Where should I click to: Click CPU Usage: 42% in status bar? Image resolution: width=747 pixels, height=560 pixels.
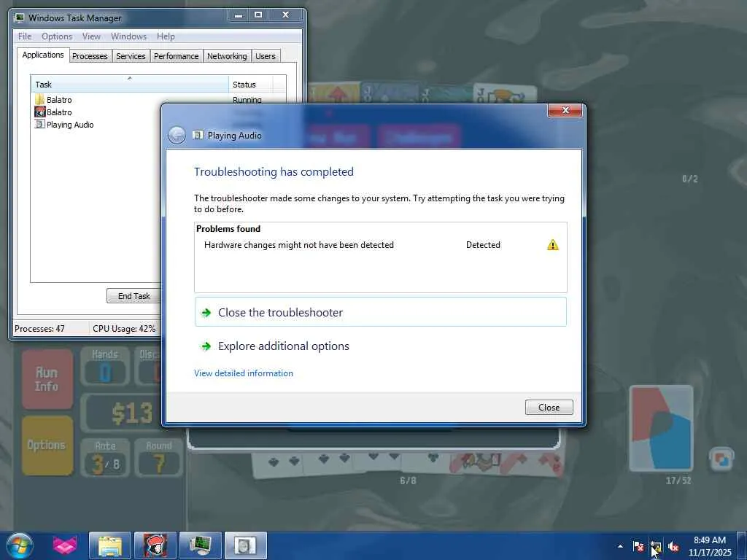(124, 329)
